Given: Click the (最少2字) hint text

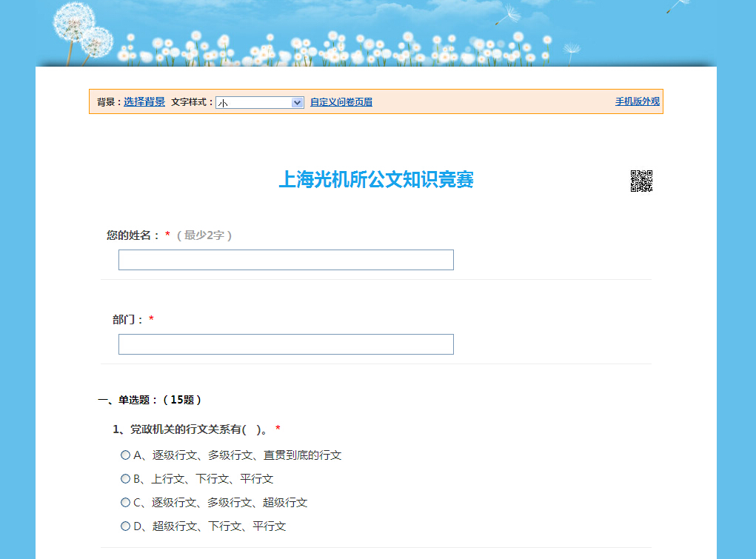Looking at the screenshot, I should tap(204, 235).
